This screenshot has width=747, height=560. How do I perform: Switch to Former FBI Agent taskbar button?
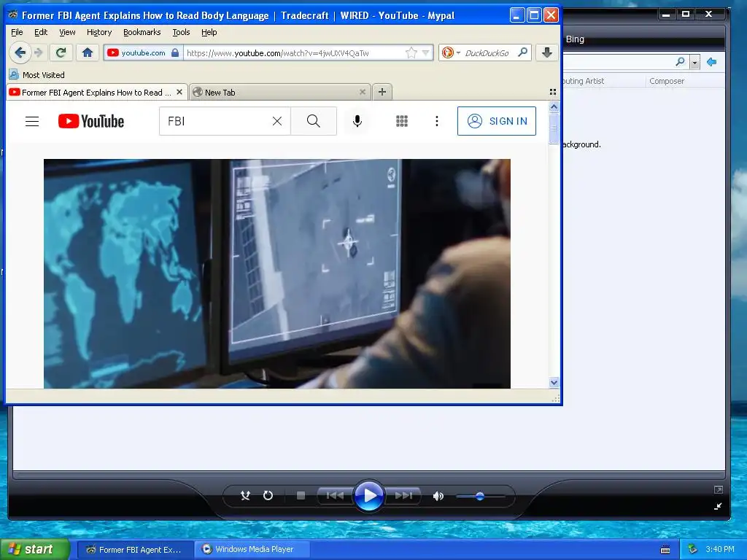(x=134, y=550)
